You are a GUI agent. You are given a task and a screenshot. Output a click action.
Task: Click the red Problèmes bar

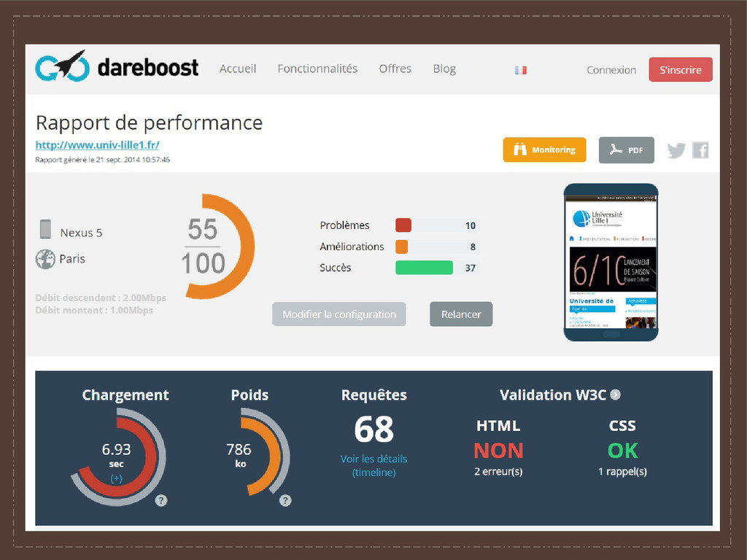[x=403, y=225]
